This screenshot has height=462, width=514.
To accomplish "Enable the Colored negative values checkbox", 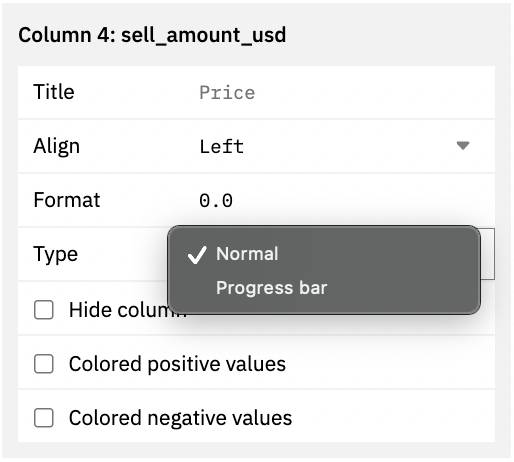I will pyautogui.click(x=44, y=418).
